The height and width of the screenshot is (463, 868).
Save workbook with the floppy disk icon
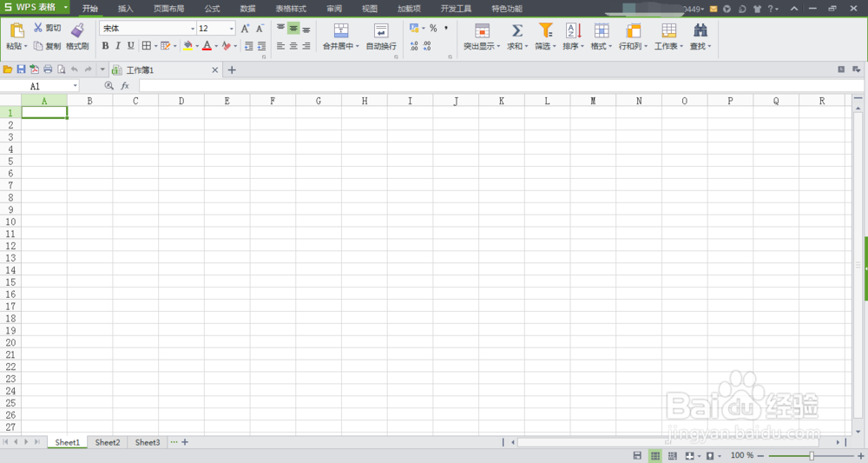21,69
